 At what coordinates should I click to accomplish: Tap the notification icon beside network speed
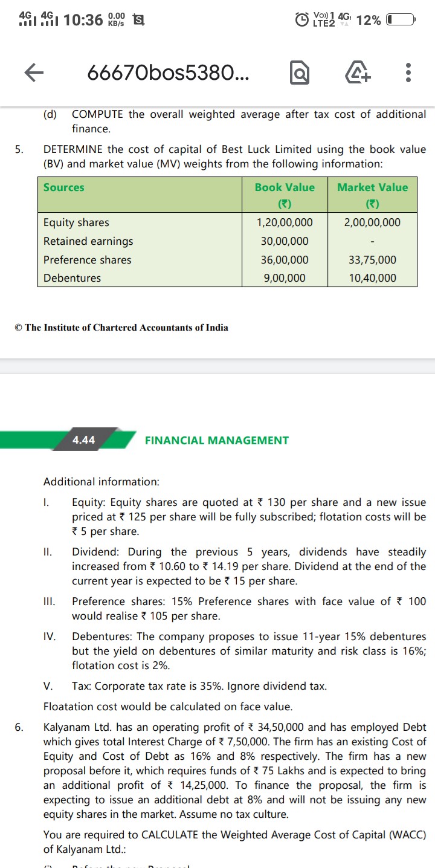tap(137, 20)
